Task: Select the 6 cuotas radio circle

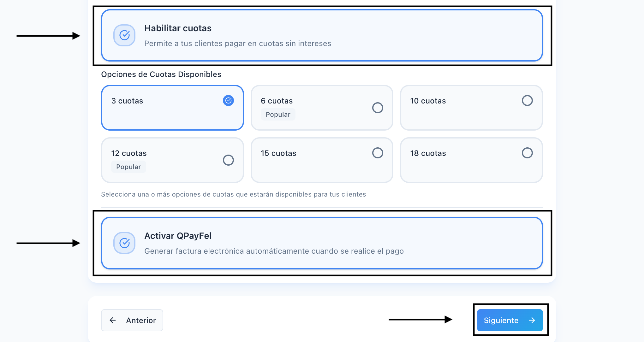Action: [x=378, y=108]
